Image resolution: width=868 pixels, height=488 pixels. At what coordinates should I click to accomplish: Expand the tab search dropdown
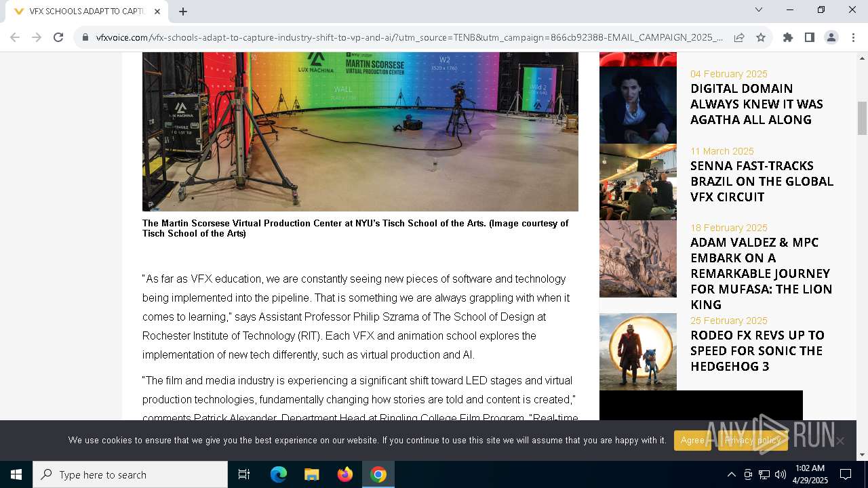pyautogui.click(x=759, y=9)
